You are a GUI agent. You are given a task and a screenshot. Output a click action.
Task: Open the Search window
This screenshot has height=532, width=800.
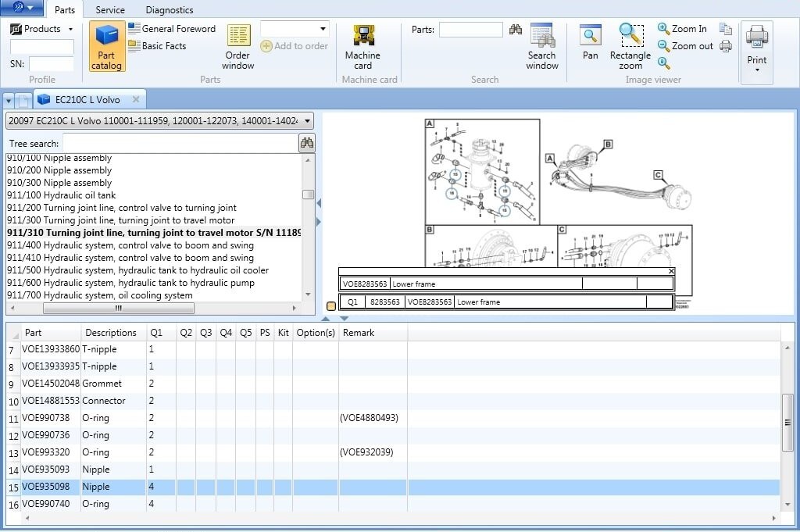point(542,46)
